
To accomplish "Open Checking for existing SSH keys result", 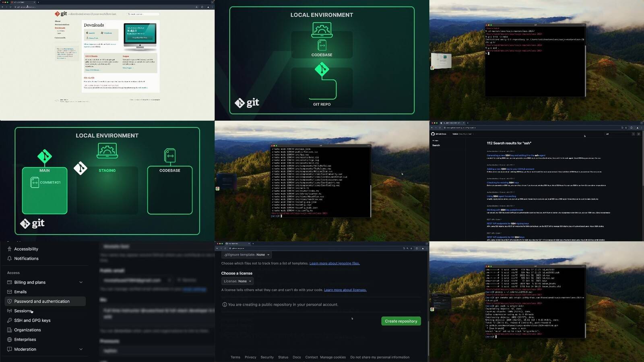I will [x=503, y=183].
